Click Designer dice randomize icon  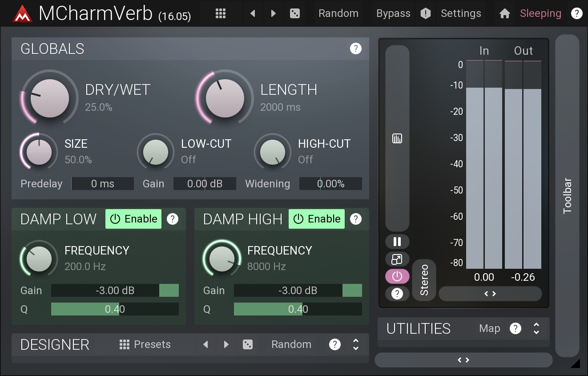(x=248, y=344)
